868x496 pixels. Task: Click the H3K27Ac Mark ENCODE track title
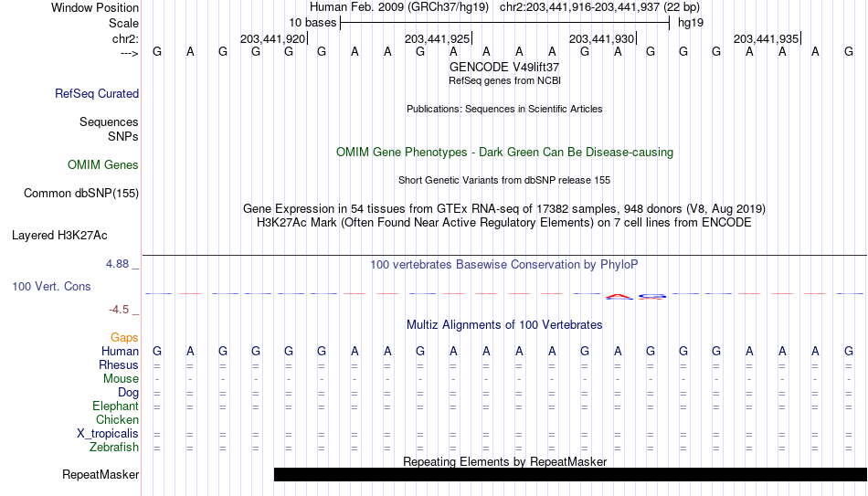[504, 223]
